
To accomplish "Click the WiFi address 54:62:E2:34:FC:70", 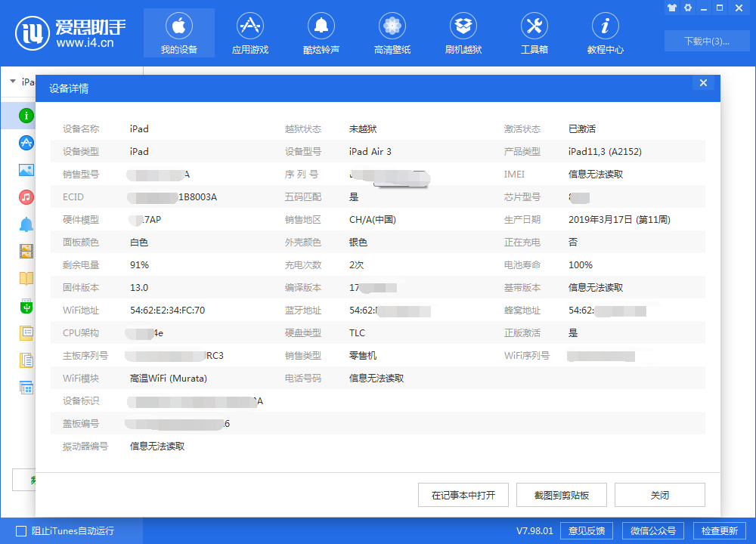I will click(167, 311).
